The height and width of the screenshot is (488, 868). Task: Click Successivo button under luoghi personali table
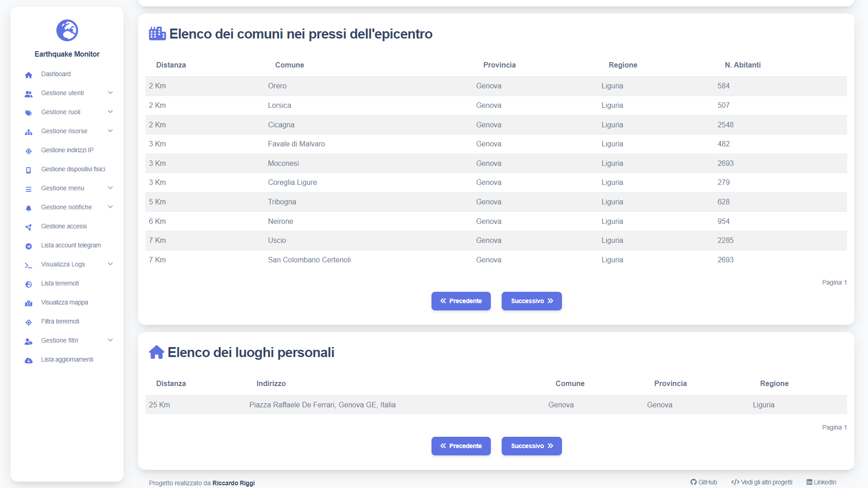point(532,446)
